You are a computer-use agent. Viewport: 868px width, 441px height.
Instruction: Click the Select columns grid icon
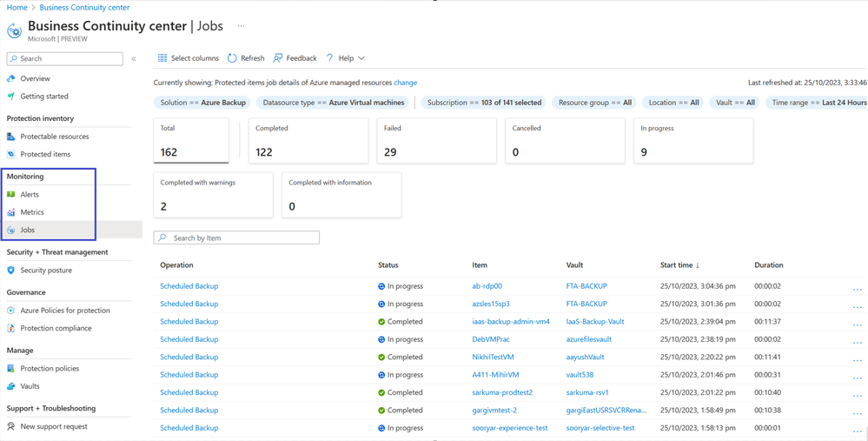click(x=162, y=58)
